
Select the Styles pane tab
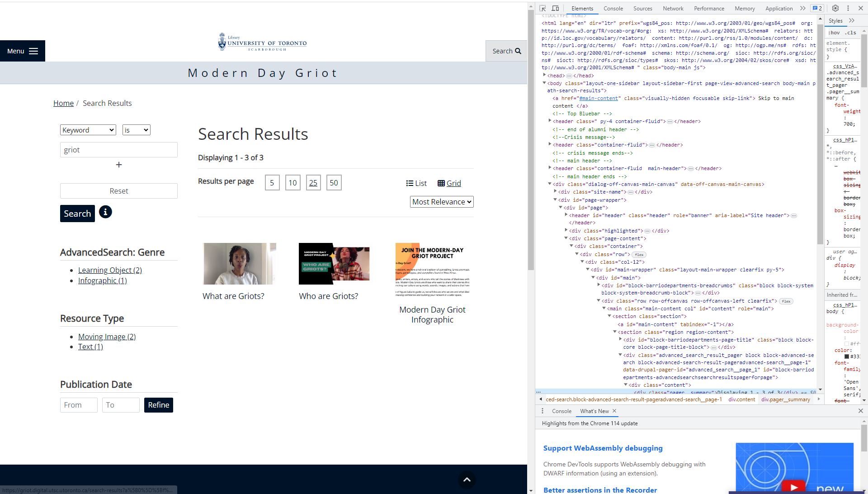[835, 20]
